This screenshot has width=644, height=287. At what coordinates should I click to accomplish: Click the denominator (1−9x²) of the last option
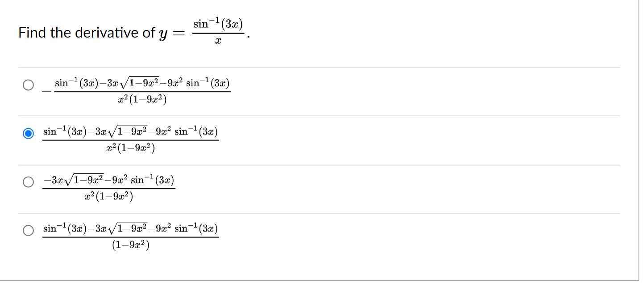click(129, 244)
